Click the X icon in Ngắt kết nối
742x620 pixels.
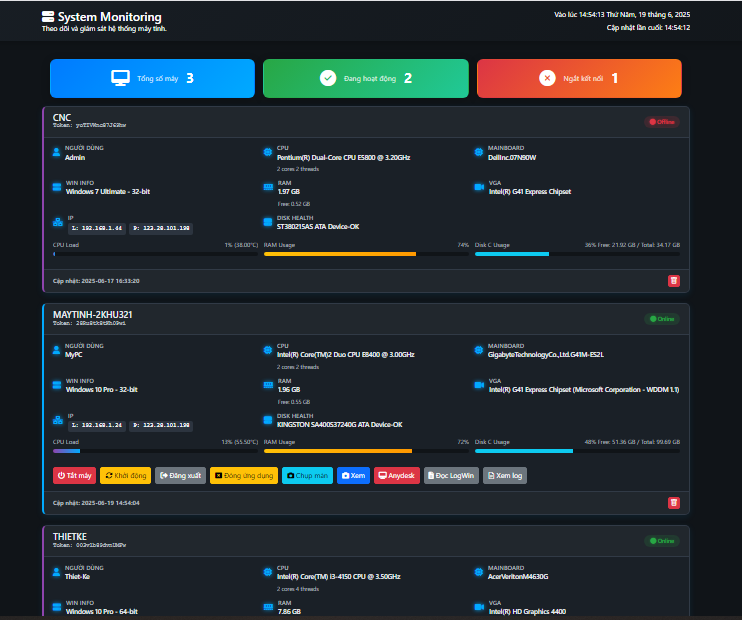pyautogui.click(x=546, y=78)
